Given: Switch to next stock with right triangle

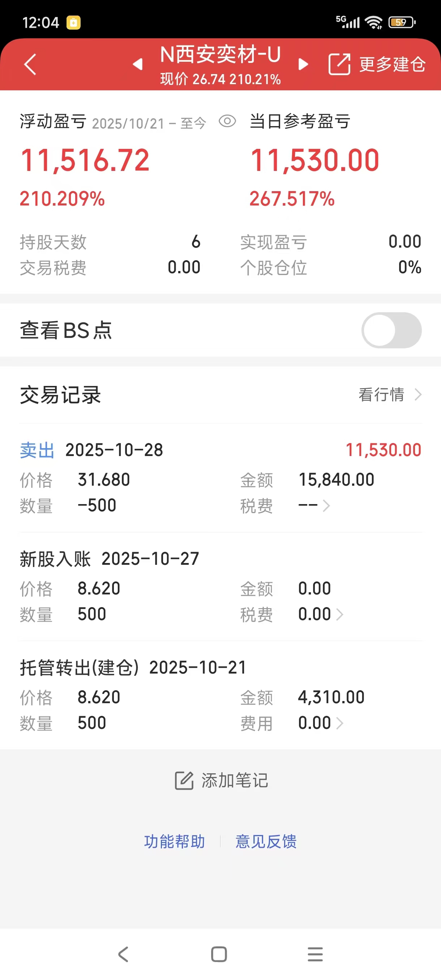Looking at the screenshot, I should [303, 64].
